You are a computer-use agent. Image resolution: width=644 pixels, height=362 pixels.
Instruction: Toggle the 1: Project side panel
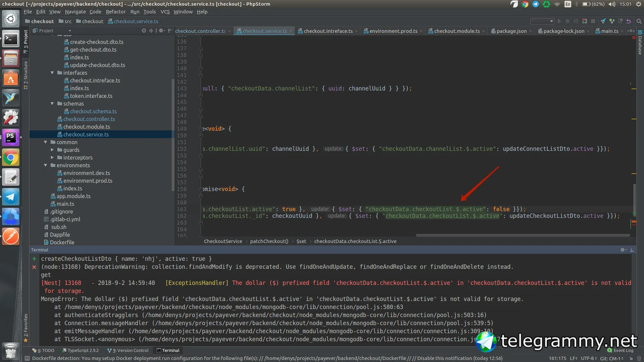(26, 40)
